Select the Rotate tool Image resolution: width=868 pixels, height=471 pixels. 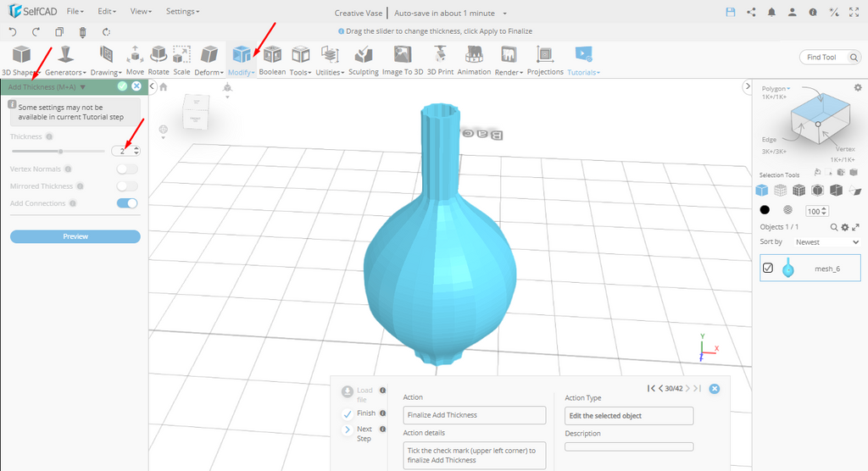(159, 61)
